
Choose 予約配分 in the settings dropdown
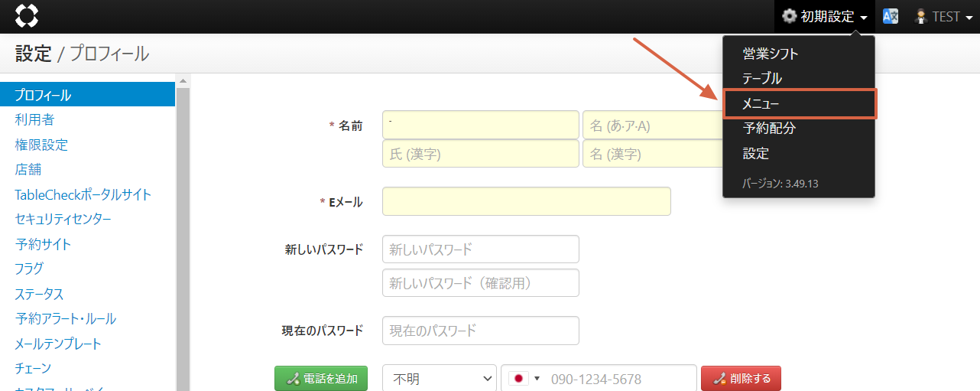click(769, 129)
